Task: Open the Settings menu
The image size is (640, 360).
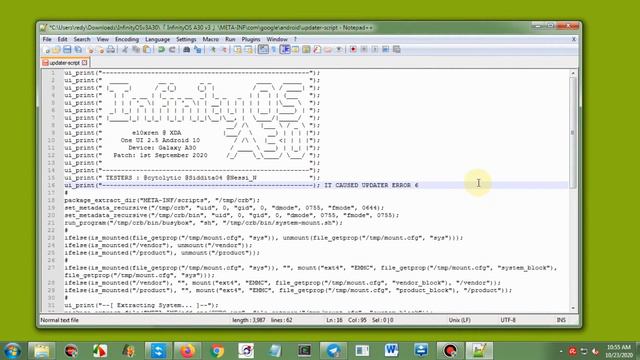Action: 186,40
